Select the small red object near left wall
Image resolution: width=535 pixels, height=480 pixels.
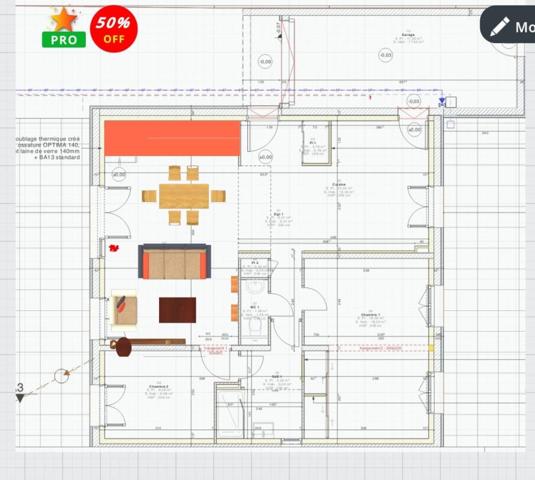114,248
